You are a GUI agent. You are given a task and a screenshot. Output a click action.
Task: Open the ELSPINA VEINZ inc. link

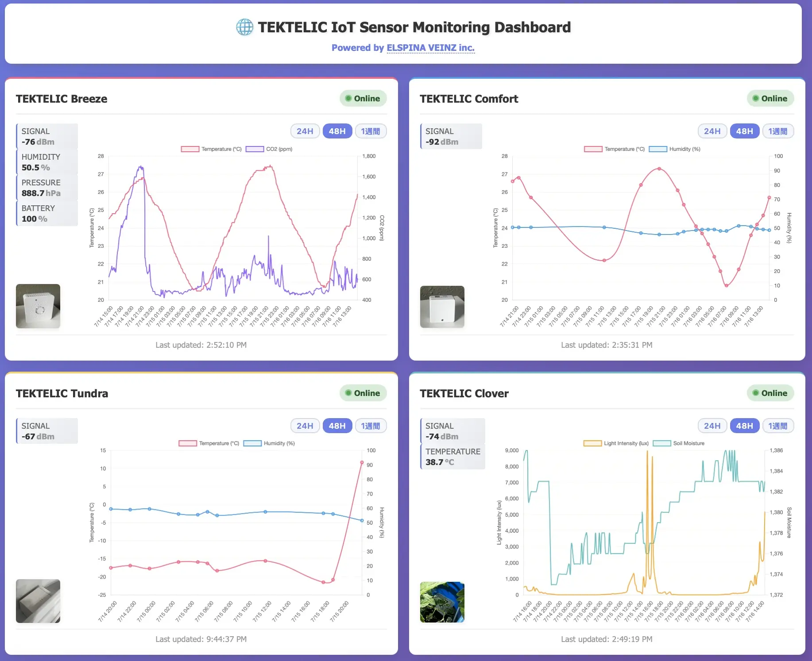pos(430,48)
